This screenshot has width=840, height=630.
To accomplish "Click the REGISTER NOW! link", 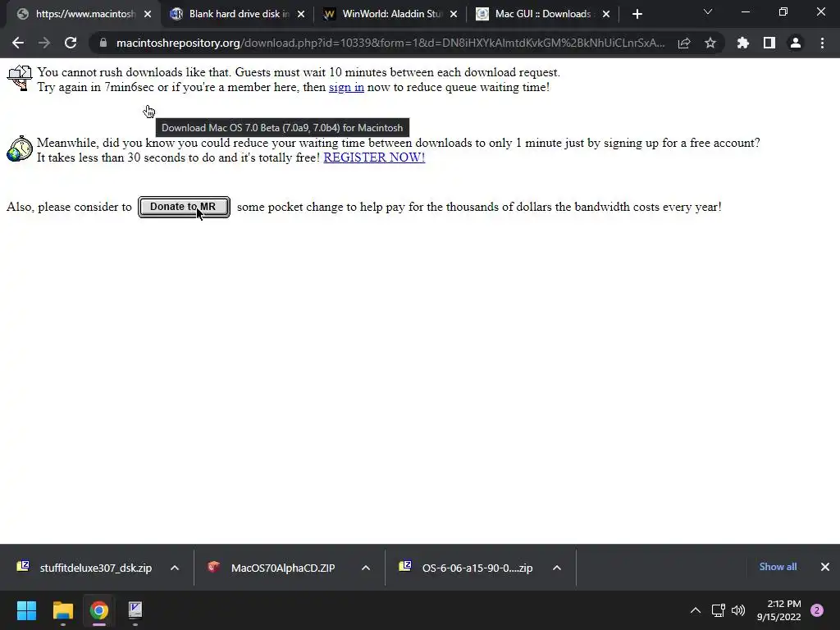I will [x=374, y=157].
